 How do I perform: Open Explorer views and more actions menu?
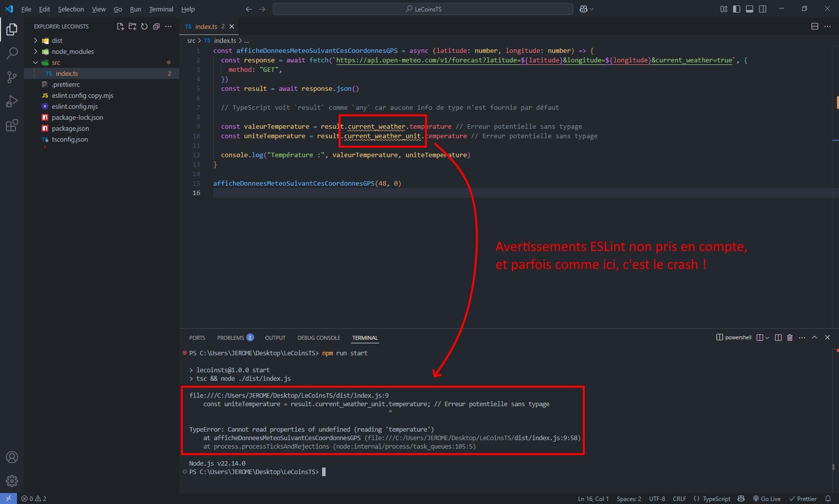tap(168, 26)
